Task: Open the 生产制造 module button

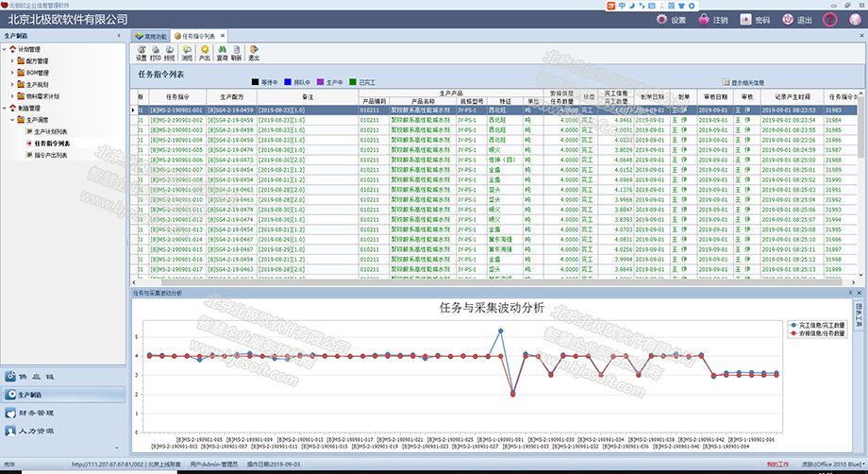Action: [63, 395]
